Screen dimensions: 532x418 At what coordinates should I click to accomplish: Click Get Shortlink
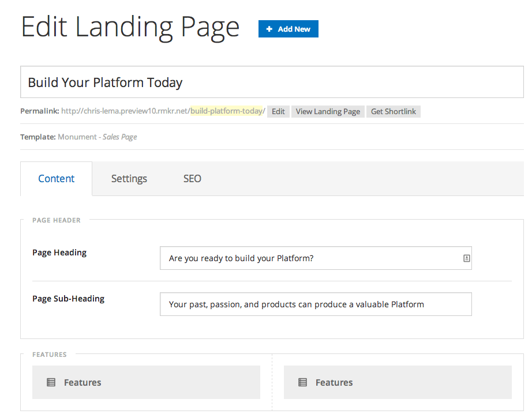click(393, 111)
